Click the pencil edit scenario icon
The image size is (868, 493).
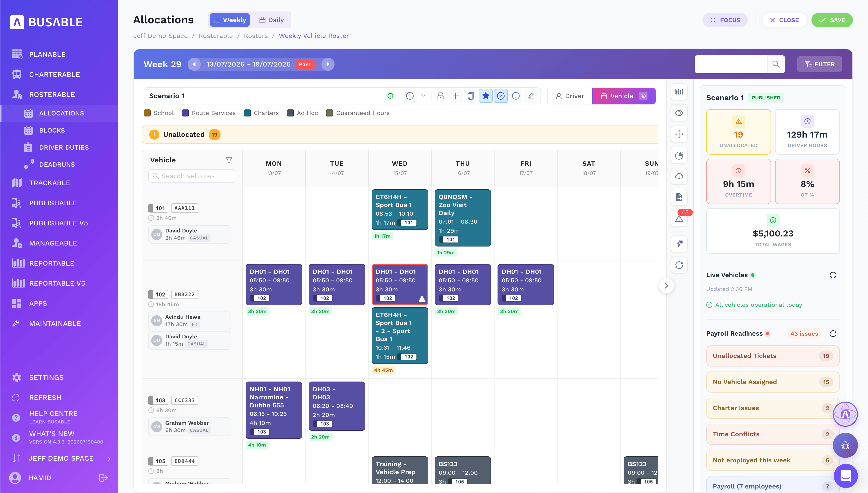pos(531,96)
